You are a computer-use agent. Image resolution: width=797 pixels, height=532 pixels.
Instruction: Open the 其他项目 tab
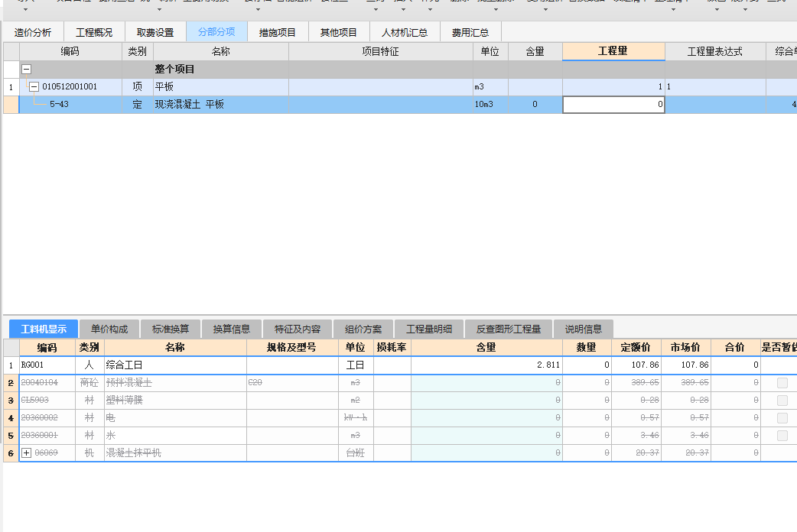(339, 33)
